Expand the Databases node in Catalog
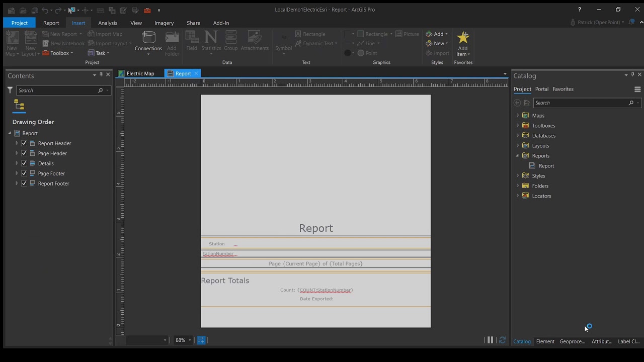 click(x=517, y=135)
